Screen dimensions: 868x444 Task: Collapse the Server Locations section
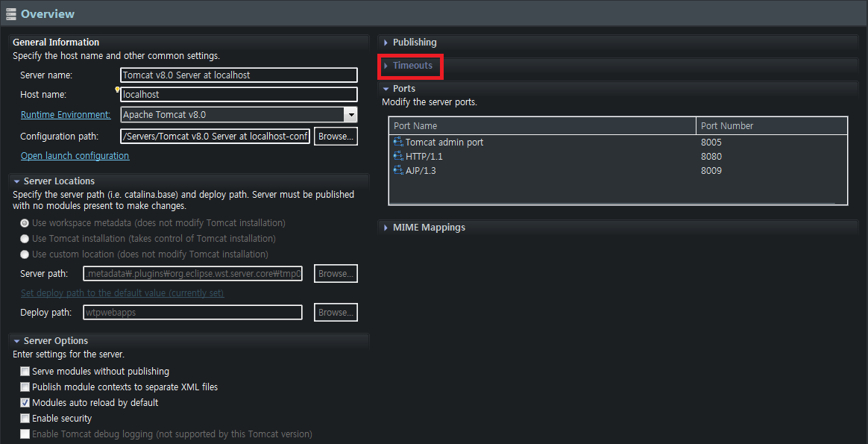16,181
